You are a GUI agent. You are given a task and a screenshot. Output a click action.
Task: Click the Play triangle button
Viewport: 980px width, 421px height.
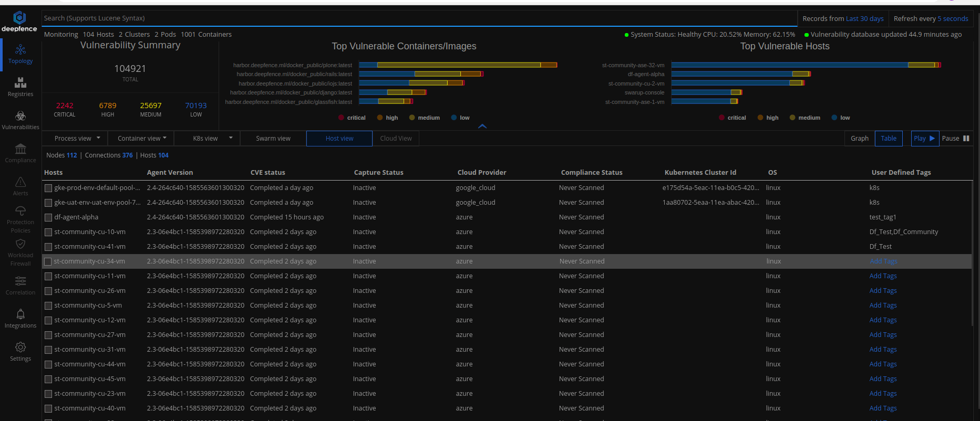tap(925, 139)
